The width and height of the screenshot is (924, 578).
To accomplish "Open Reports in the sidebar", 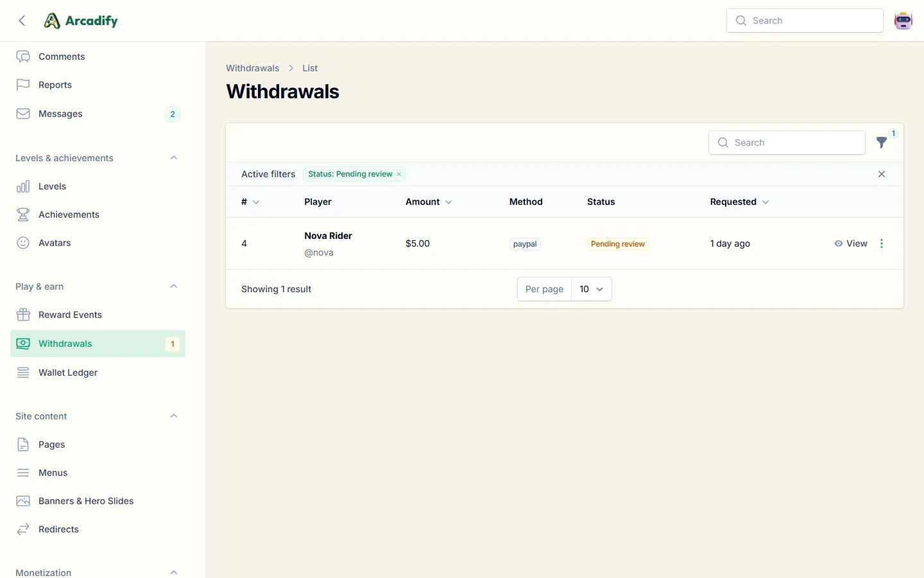I will 98,85.
